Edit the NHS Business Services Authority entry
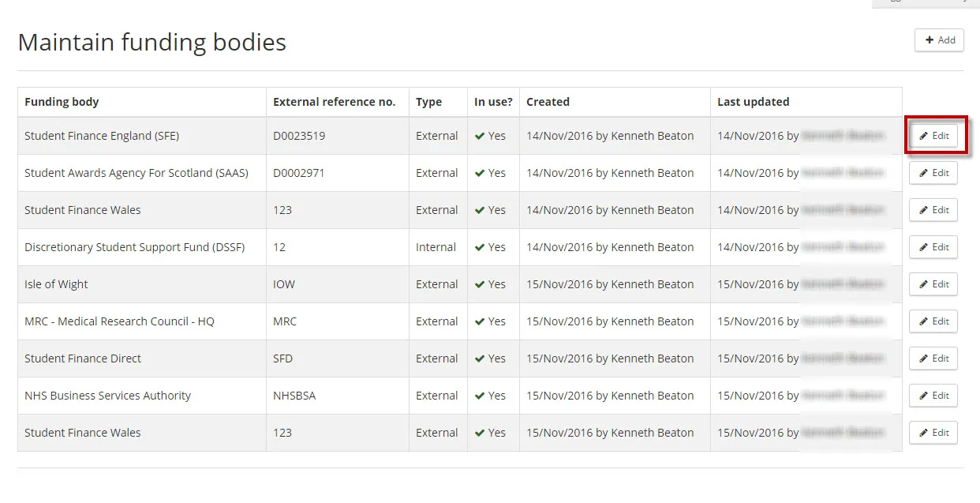 pyautogui.click(x=933, y=396)
